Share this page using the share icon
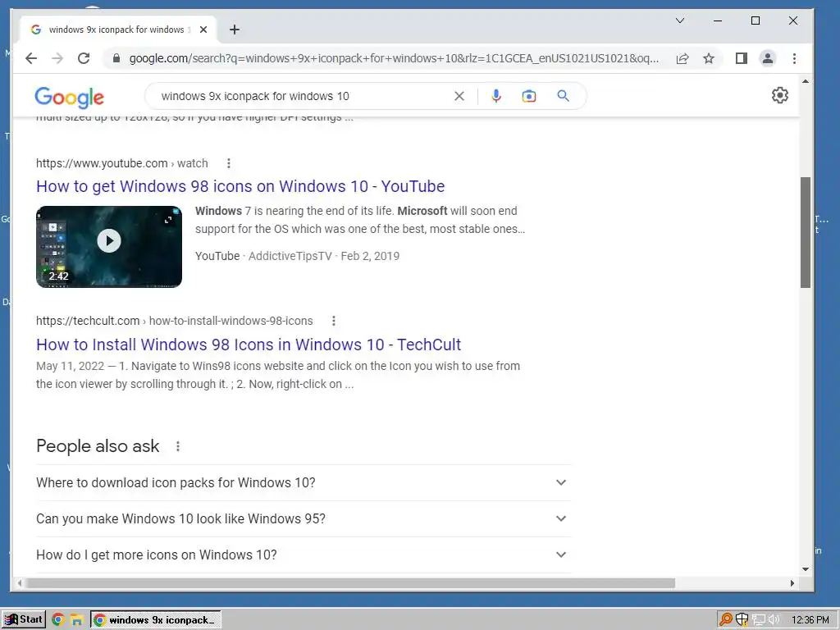This screenshot has width=840, height=630. coord(682,58)
